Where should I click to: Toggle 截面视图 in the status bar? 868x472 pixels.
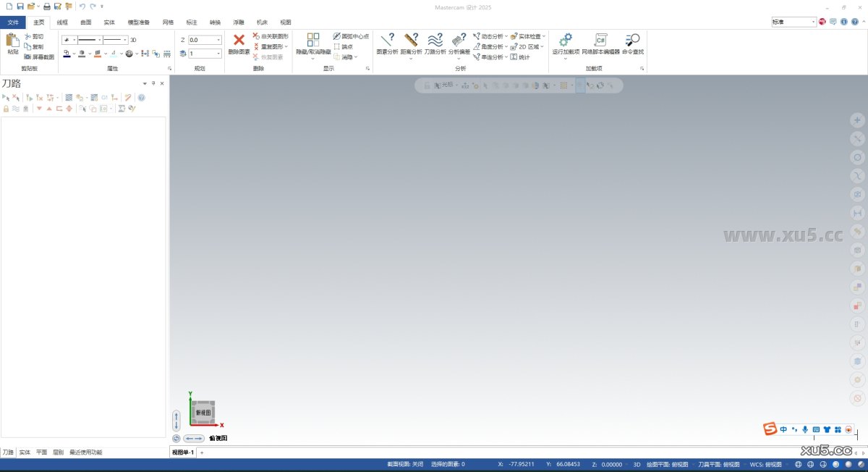[x=405, y=464]
